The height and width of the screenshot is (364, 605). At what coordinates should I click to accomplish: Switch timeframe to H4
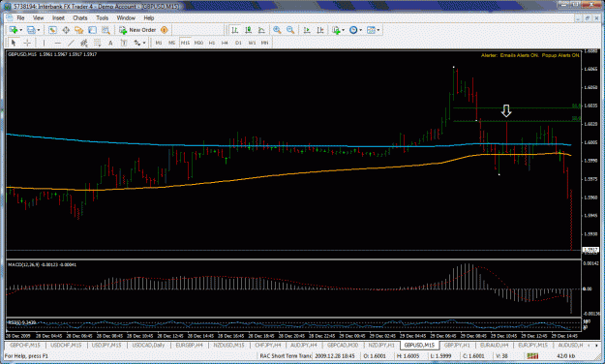225,43
